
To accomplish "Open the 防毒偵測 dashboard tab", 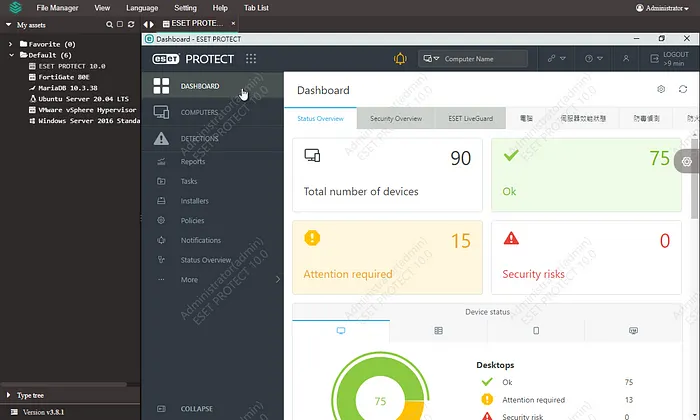I will point(646,118).
